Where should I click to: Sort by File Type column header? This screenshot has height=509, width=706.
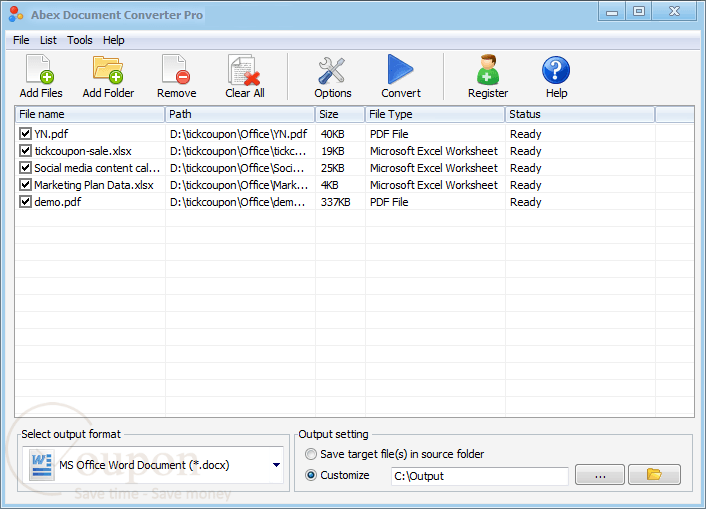[435, 114]
